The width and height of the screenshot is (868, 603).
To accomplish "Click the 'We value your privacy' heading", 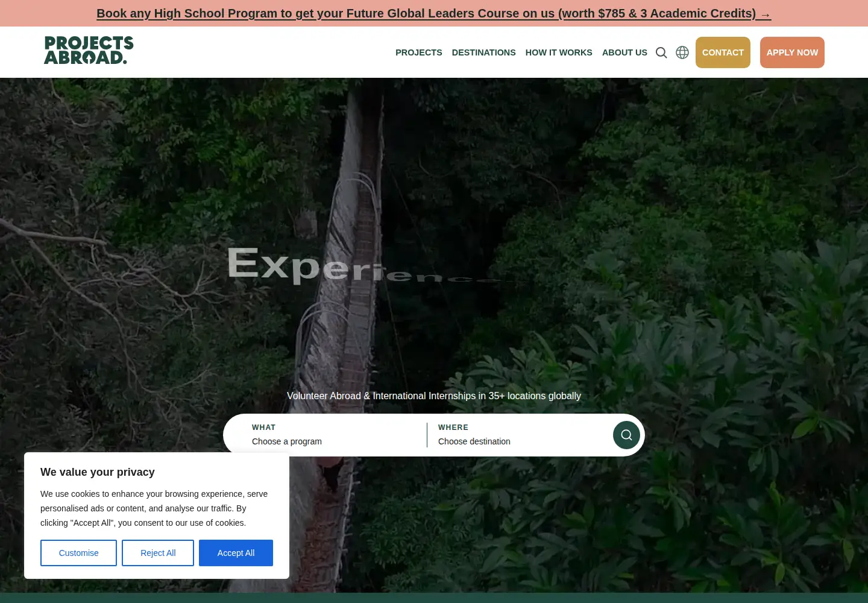I will point(98,472).
